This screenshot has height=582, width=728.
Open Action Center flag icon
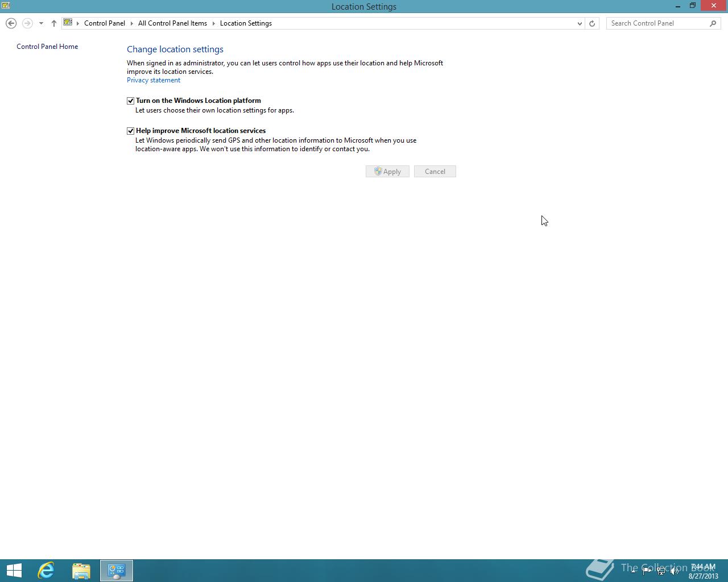[x=647, y=571]
